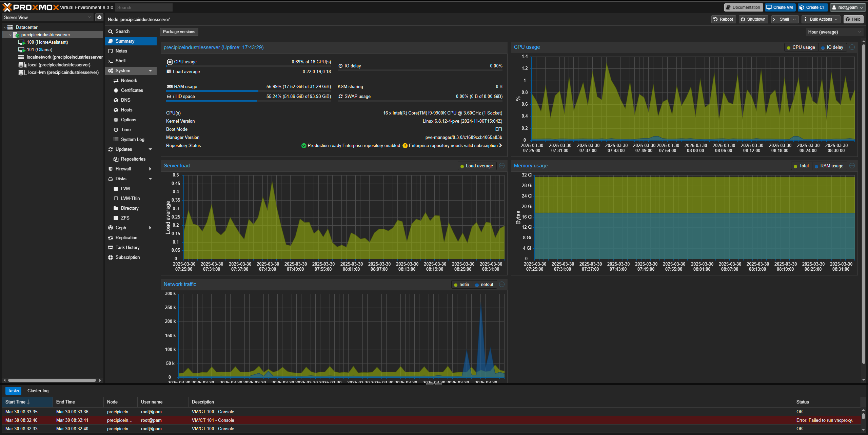Click the Time clock icon

click(116, 130)
